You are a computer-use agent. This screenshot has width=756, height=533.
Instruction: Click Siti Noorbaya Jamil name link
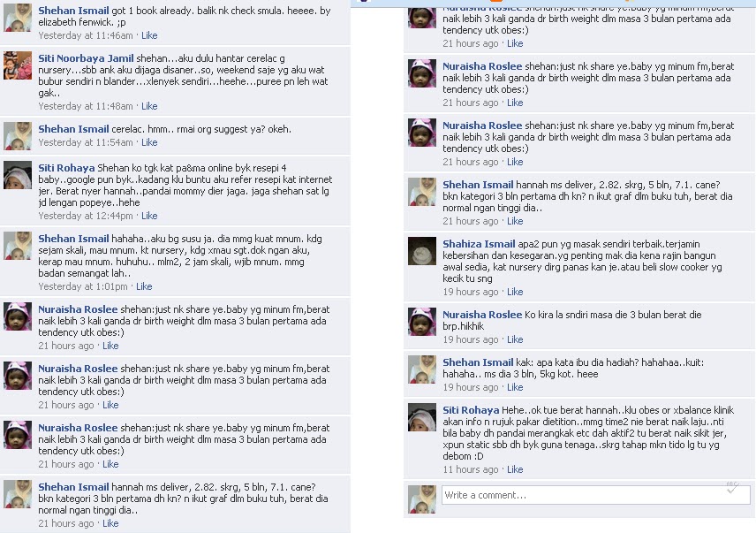[x=86, y=58]
